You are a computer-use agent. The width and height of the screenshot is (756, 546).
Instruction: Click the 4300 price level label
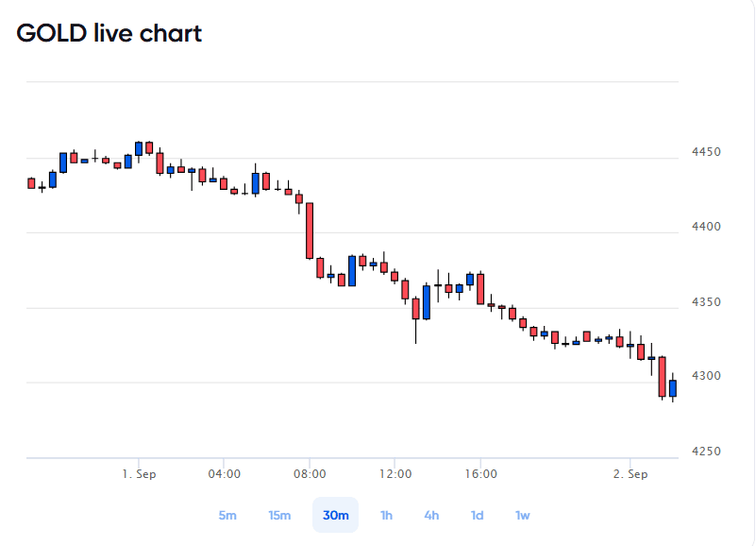pos(706,376)
